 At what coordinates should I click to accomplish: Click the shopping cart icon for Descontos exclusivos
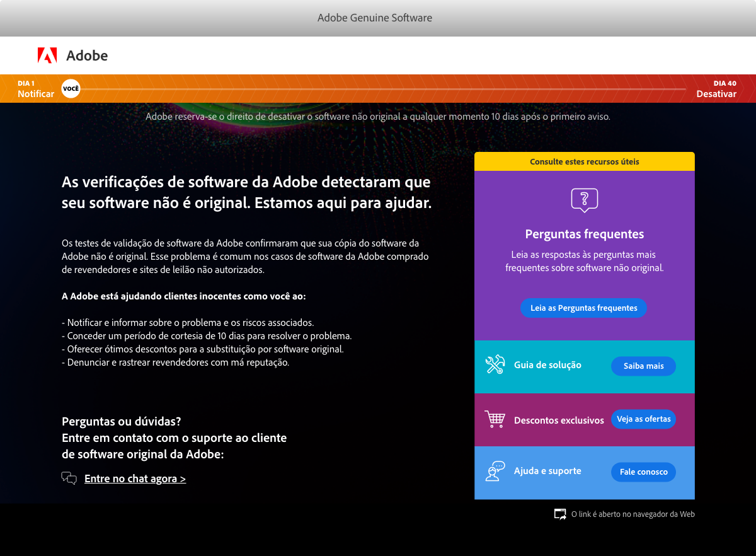pos(495,419)
